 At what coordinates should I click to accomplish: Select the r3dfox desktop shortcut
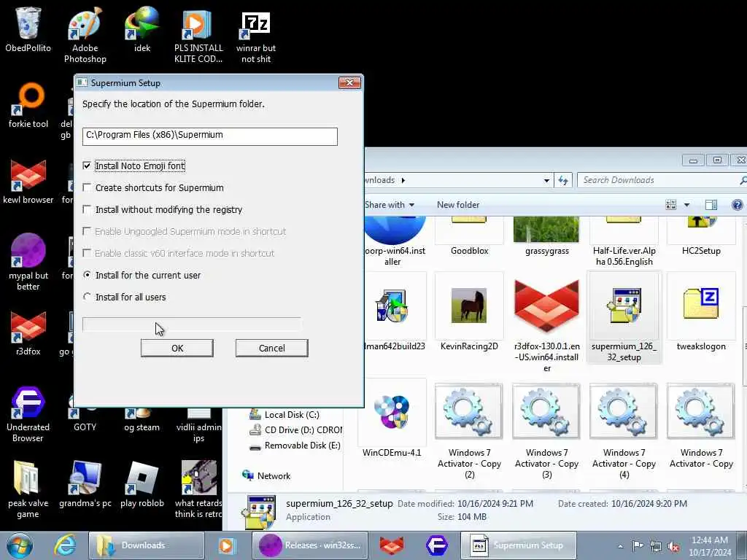tap(28, 333)
